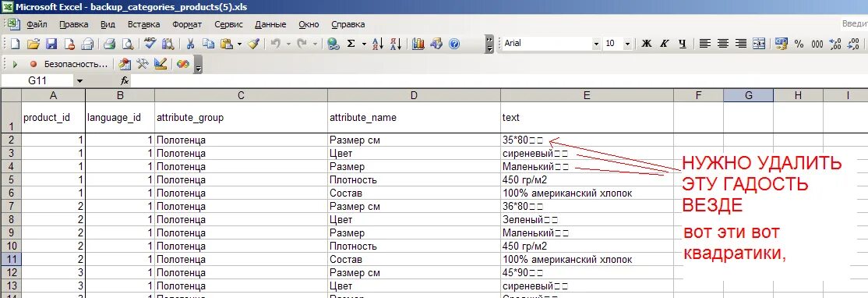The height and width of the screenshot is (298, 868).
Task: Open the AutoSum functions dropdown arrow
Action: click(x=364, y=44)
